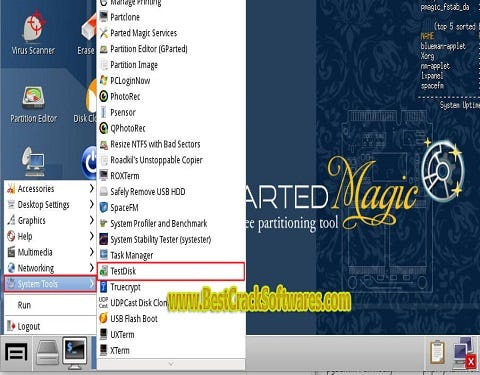The width and height of the screenshot is (480, 375).
Task: Click the XTerm icon
Action: click(104, 350)
